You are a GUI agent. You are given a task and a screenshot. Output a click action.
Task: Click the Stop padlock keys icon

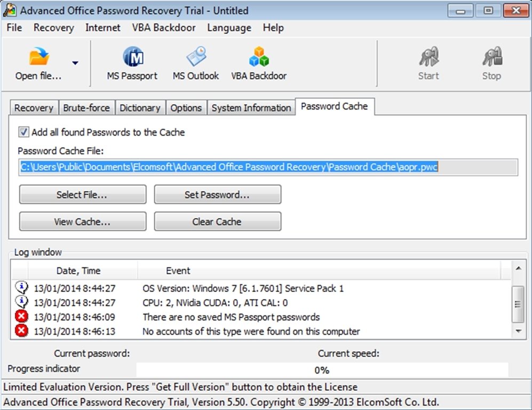493,57
